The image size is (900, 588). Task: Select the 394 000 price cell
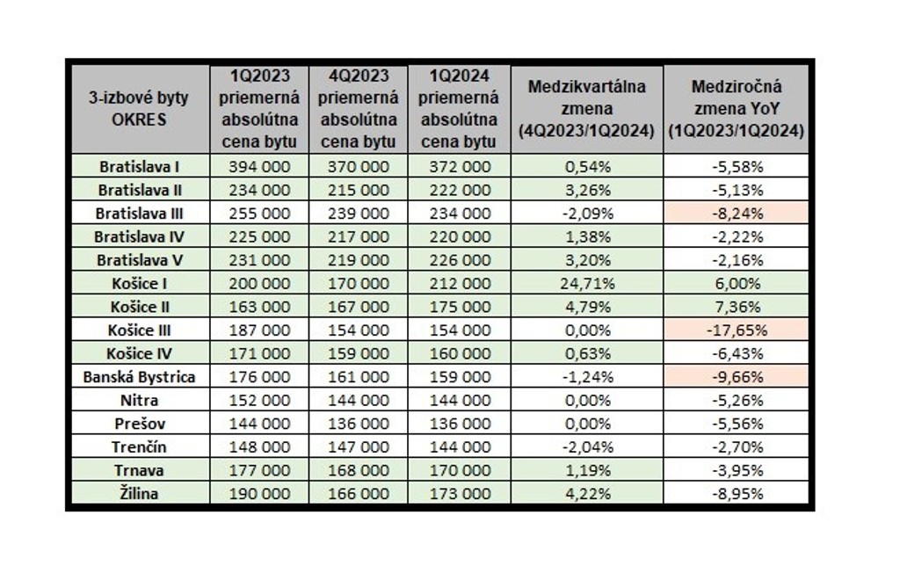click(258, 165)
